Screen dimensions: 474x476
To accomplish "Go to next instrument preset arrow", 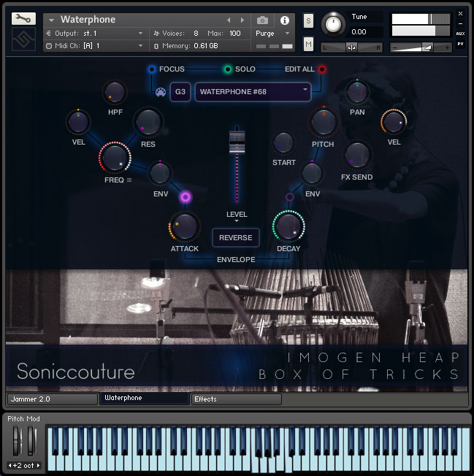I will [242, 20].
